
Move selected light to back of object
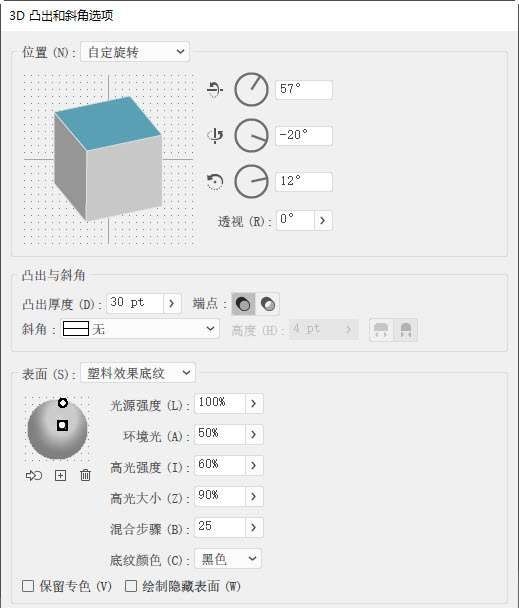pos(34,475)
